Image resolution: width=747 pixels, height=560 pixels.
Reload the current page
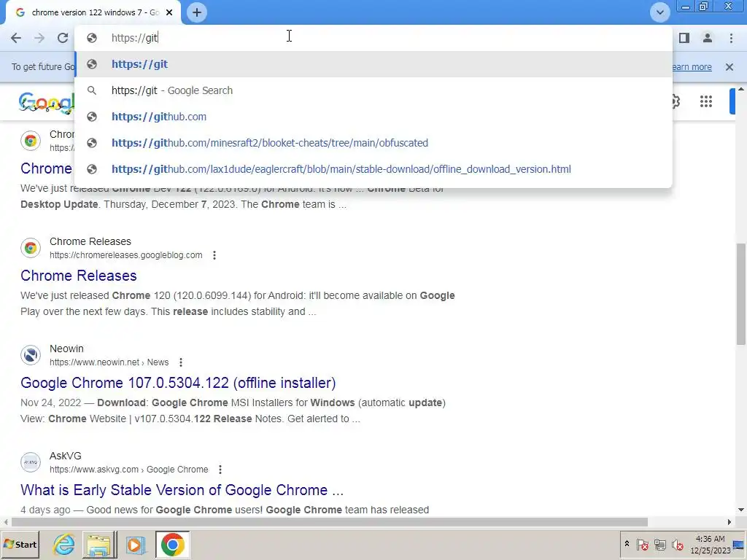(63, 38)
